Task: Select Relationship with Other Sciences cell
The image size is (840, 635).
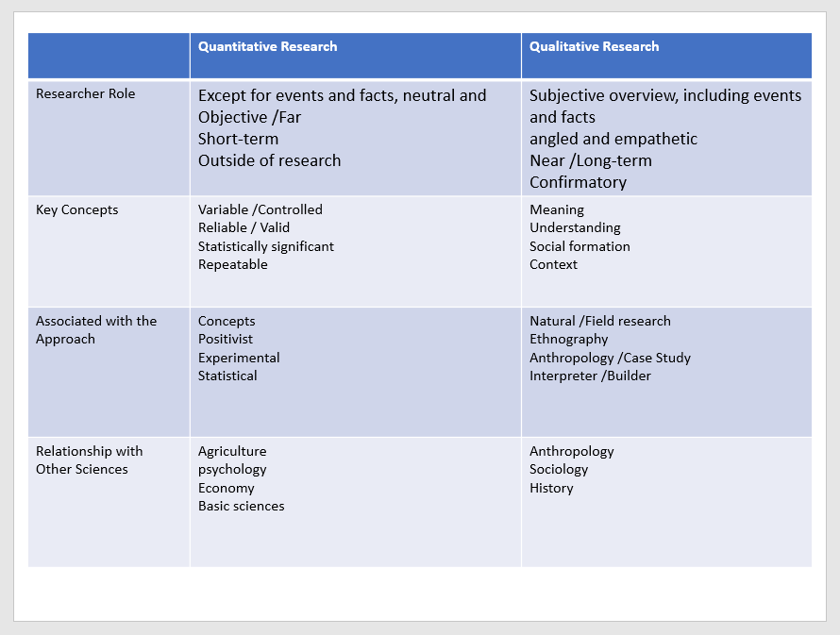Action: coord(89,460)
